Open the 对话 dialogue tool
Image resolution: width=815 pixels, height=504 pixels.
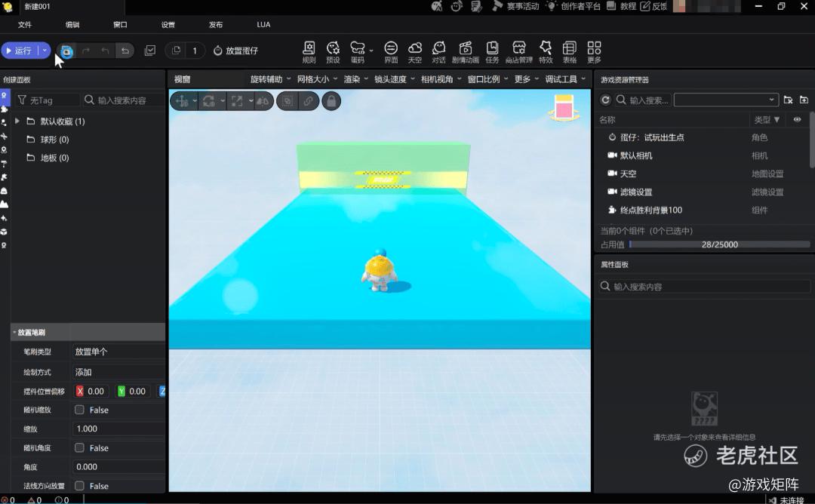[x=438, y=53]
